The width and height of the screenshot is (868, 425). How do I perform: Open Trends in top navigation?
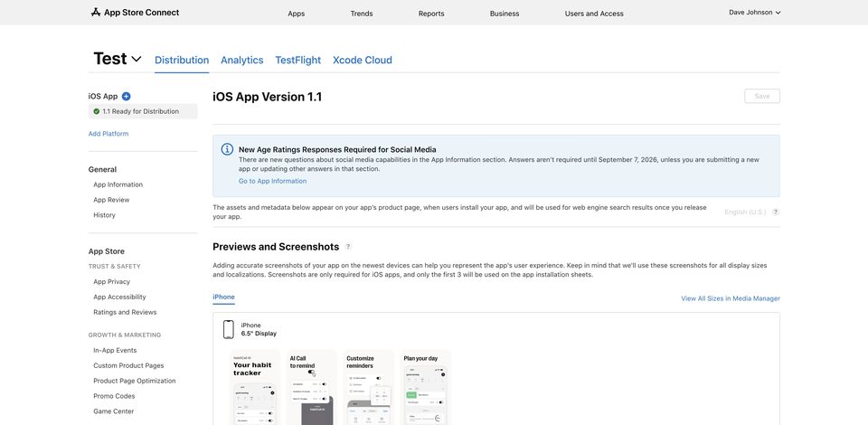click(x=362, y=14)
